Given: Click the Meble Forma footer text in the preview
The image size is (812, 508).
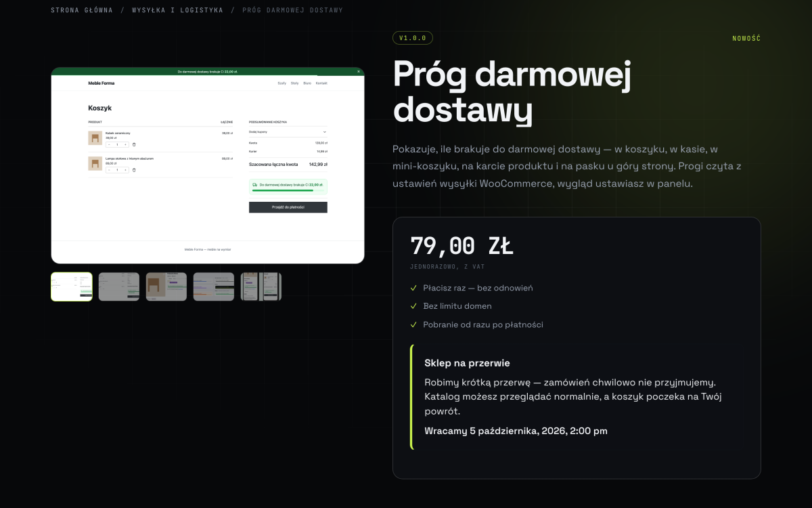Looking at the screenshot, I should 208,249.
